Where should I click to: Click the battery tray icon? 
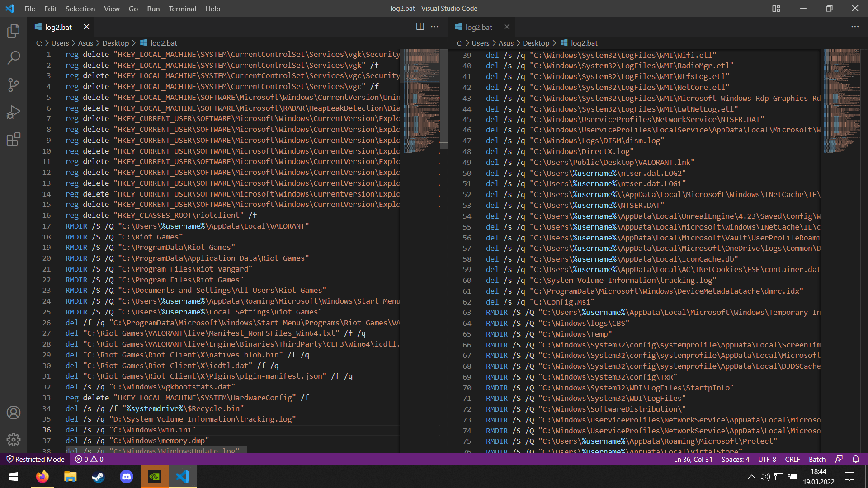coord(793,477)
